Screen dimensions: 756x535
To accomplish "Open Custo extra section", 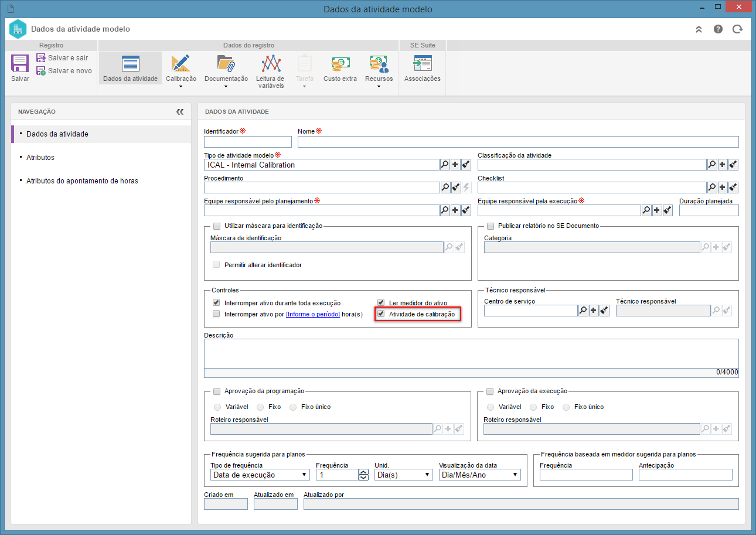I will pos(340,68).
